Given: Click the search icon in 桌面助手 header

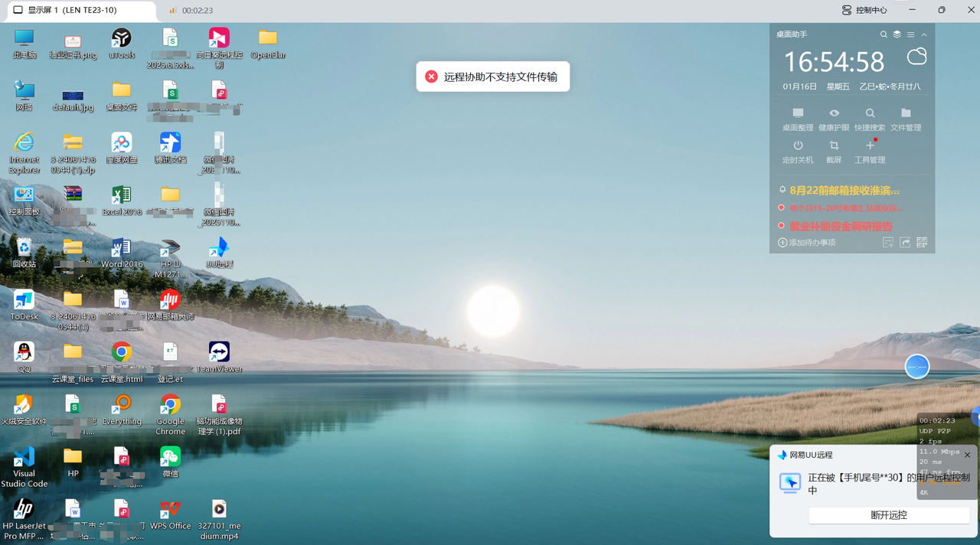Looking at the screenshot, I should click(884, 34).
